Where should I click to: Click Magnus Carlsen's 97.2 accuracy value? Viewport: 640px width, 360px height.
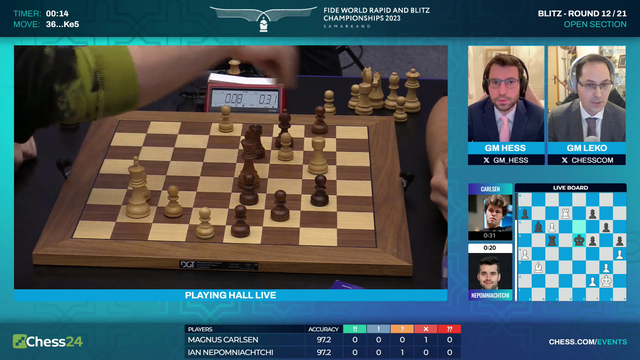tap(324, 340)
